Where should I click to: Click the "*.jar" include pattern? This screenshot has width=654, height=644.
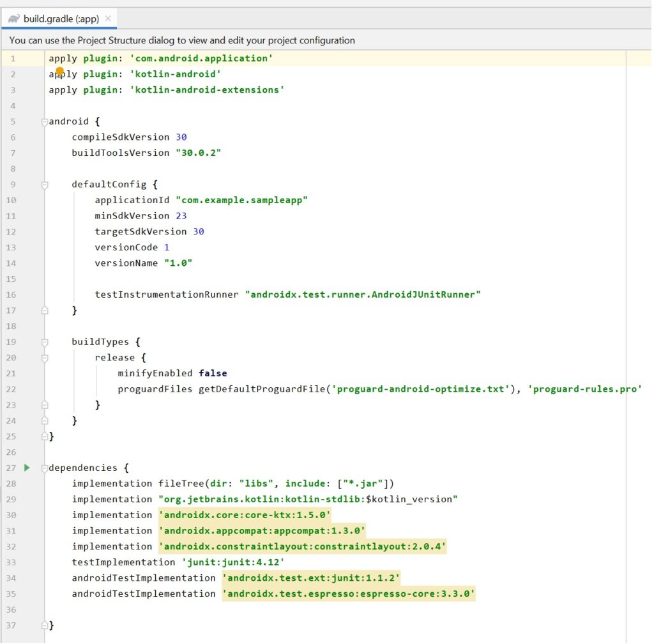click(363, 484)
